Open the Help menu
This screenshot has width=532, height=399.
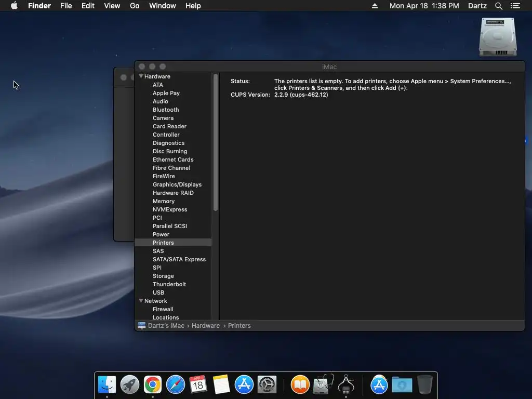pyautogui.click(x=193, y=6)
